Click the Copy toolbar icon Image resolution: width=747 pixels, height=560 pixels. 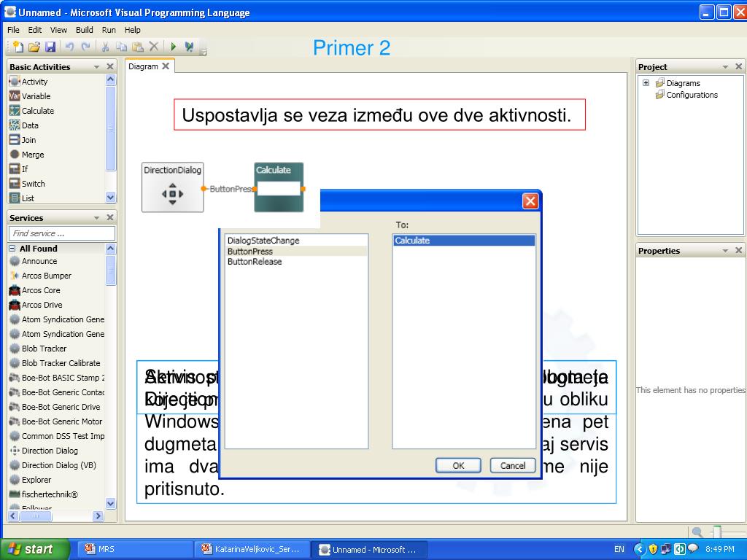click(122, 46)
